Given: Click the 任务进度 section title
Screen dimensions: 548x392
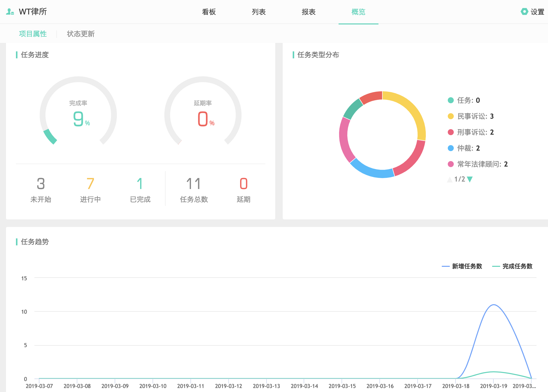Looking at the screenshot, I should click(35, 55).
